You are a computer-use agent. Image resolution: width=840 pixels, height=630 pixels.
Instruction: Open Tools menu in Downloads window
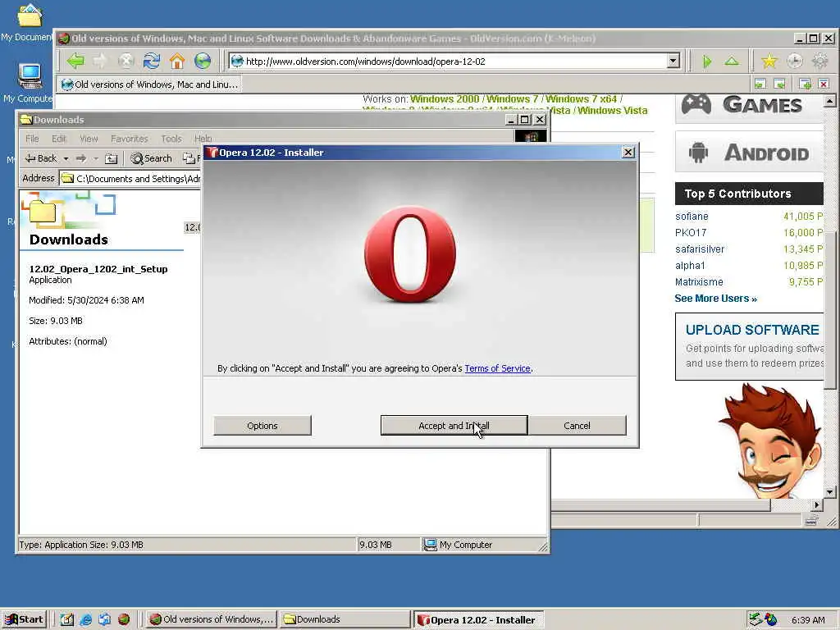tap(171, 139)
